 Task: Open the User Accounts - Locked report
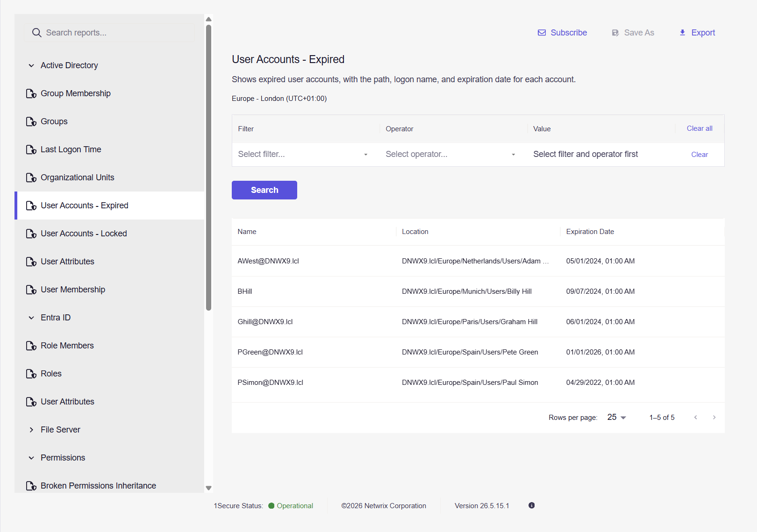[x=84, y=234]
